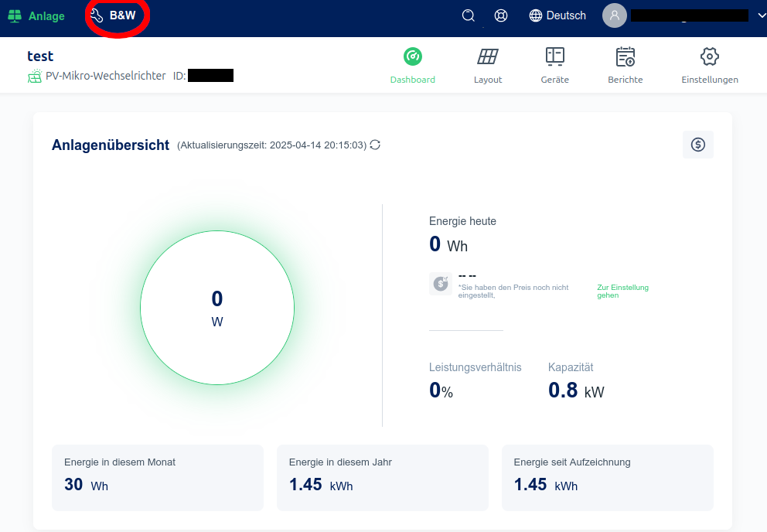The image size is (767, 532).
Task: Switch to the Layout tab
Action: coord(488,66)
